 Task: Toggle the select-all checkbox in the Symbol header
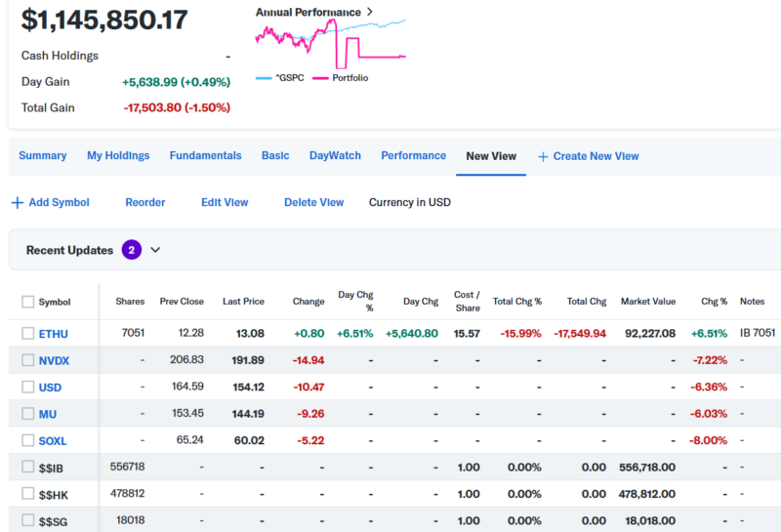pyautogui.click(x=27, y=302)
